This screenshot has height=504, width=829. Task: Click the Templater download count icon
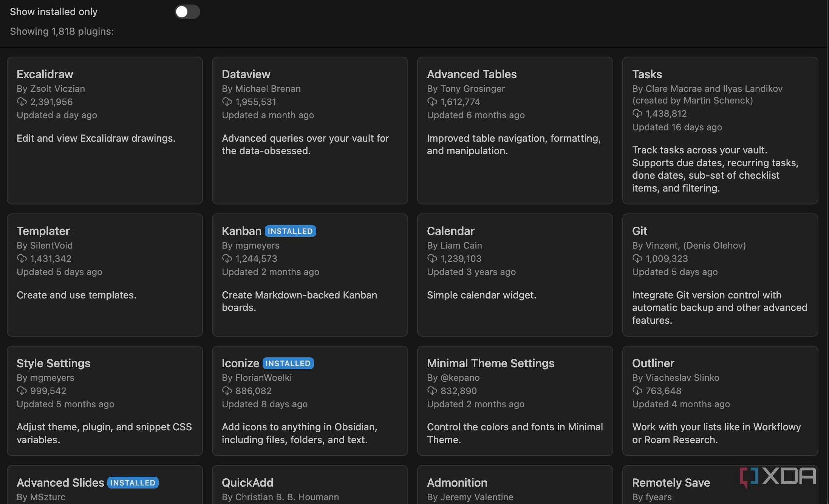[x=22, y=259]
